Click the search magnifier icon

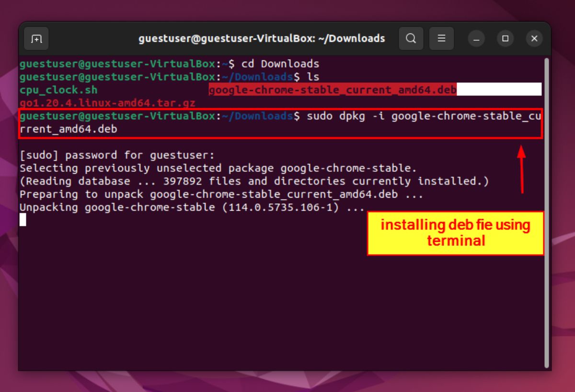point(411,38)
